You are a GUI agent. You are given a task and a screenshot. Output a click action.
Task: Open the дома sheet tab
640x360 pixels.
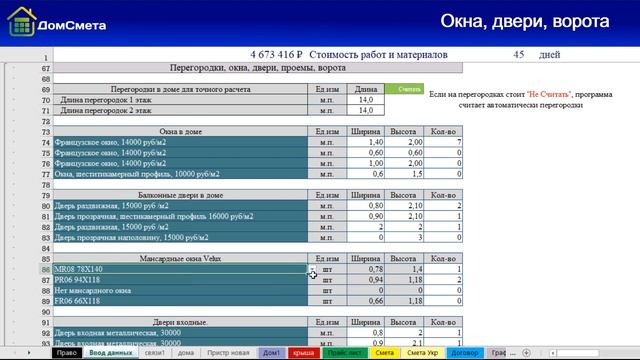point(186,353)
